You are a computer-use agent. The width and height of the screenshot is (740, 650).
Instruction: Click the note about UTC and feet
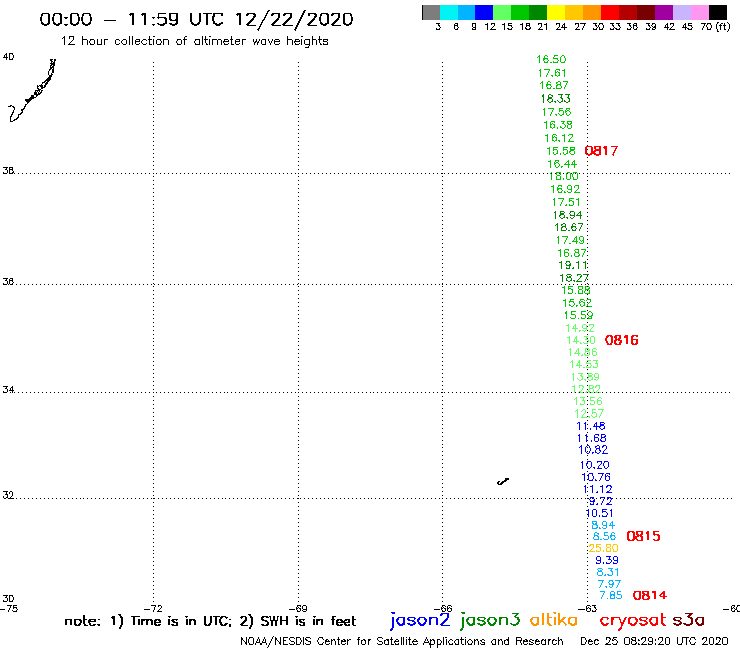click(210, 621)
